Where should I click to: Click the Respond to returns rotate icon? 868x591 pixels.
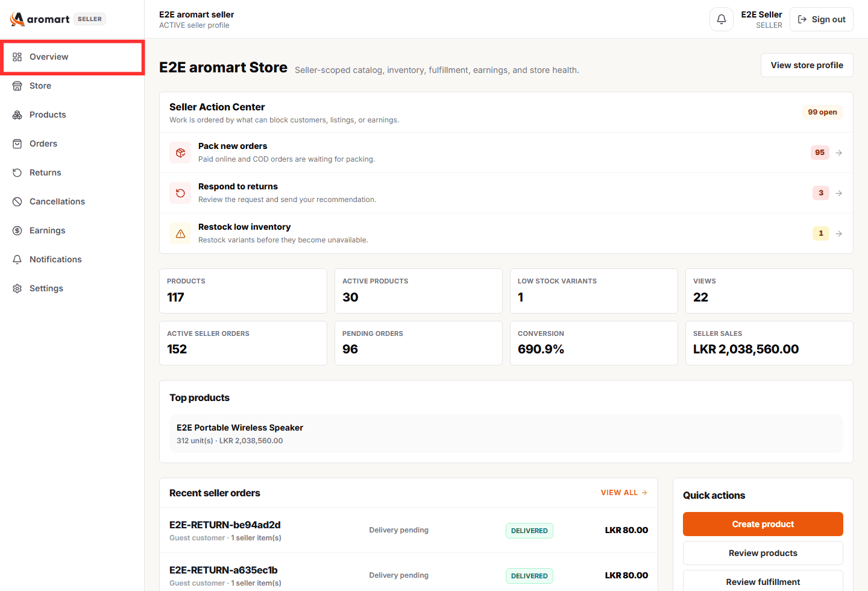(180, 193)
